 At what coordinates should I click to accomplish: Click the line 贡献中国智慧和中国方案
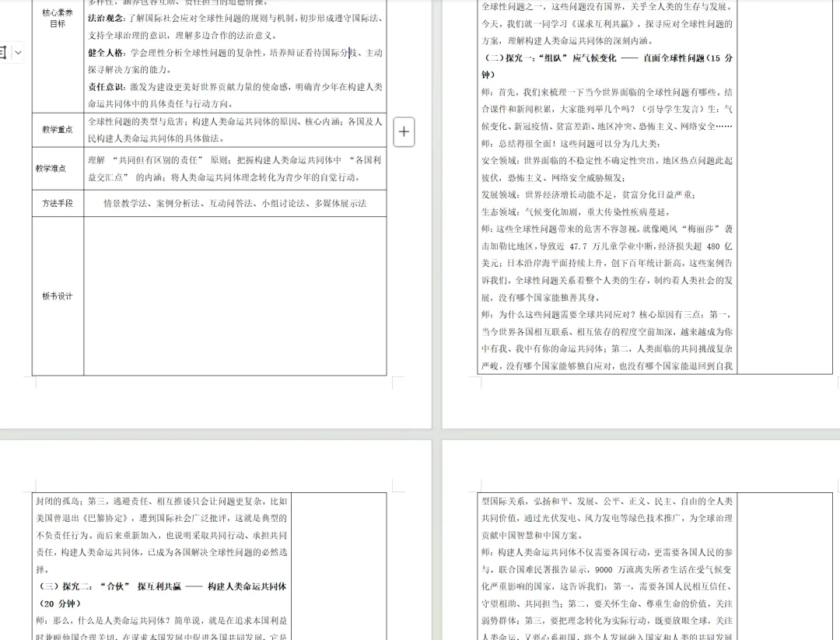click(533, 535)
